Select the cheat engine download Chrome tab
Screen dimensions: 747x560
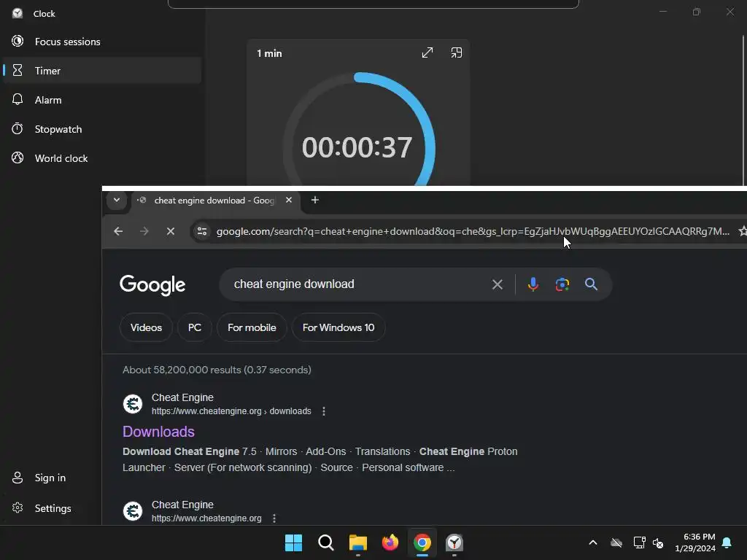click(x=214, y=201)
